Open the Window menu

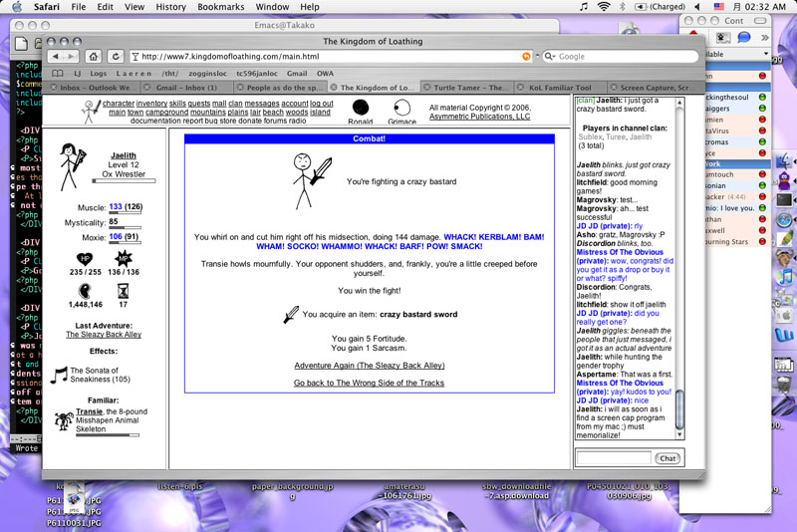click(272, 7)
